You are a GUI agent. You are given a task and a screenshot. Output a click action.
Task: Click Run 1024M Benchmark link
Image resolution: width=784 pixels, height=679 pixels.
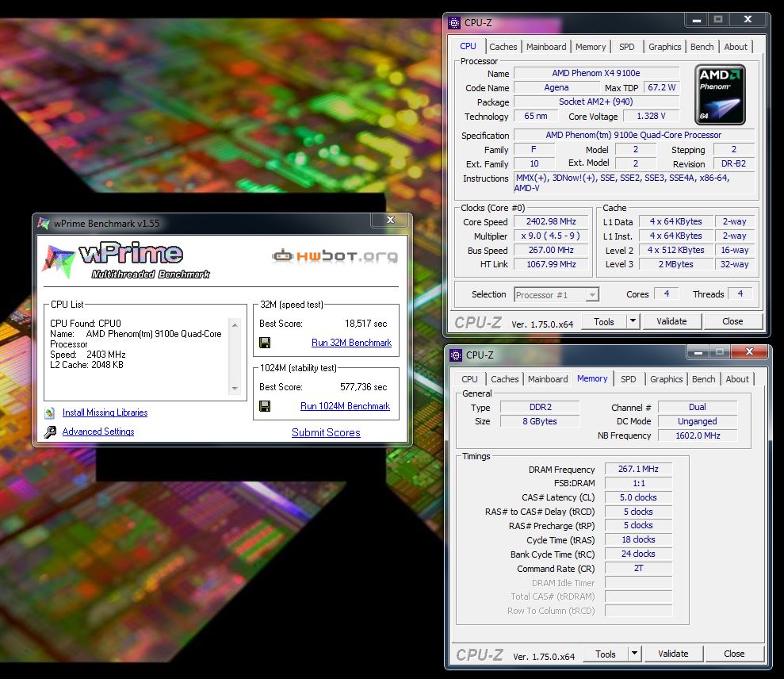[x=345, y=406]
